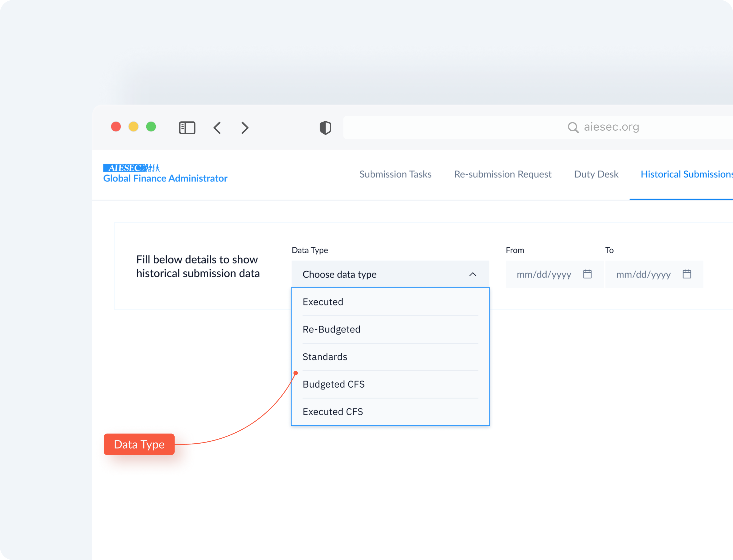Click the privacy shield icon
Viewport: 733px width, 560px height.
pyautogui.click(x=325, y=128)
